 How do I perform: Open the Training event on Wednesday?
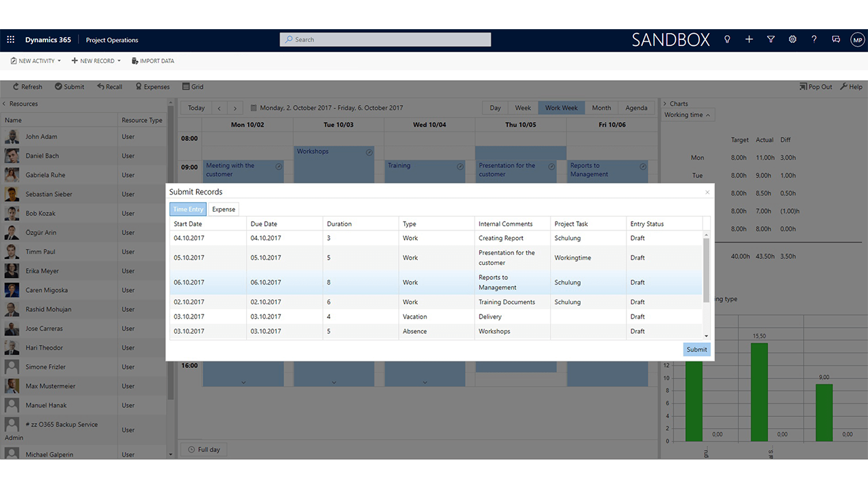(x=426, y=171)
